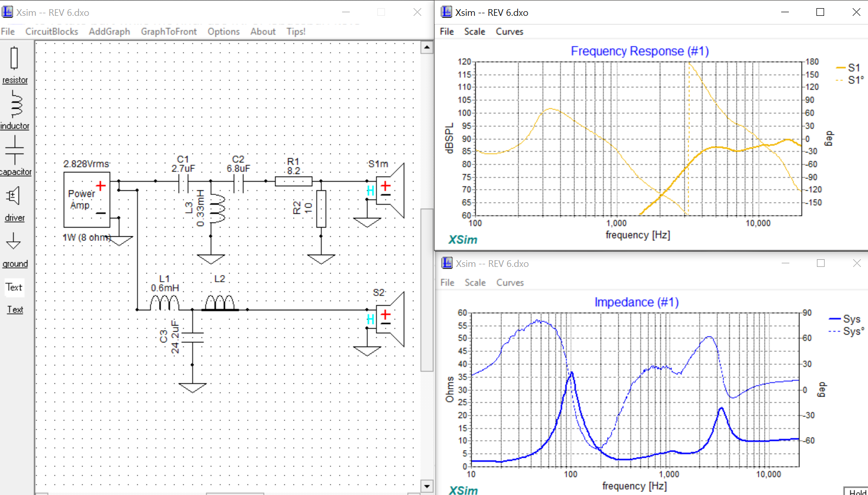Click the Sys legend entry

[x=845, y=319]
